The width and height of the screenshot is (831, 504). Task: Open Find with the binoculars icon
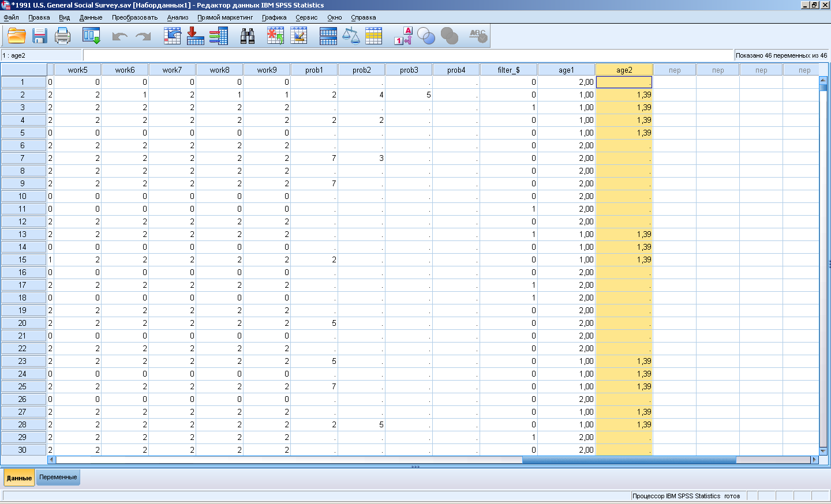pos(248,36)
